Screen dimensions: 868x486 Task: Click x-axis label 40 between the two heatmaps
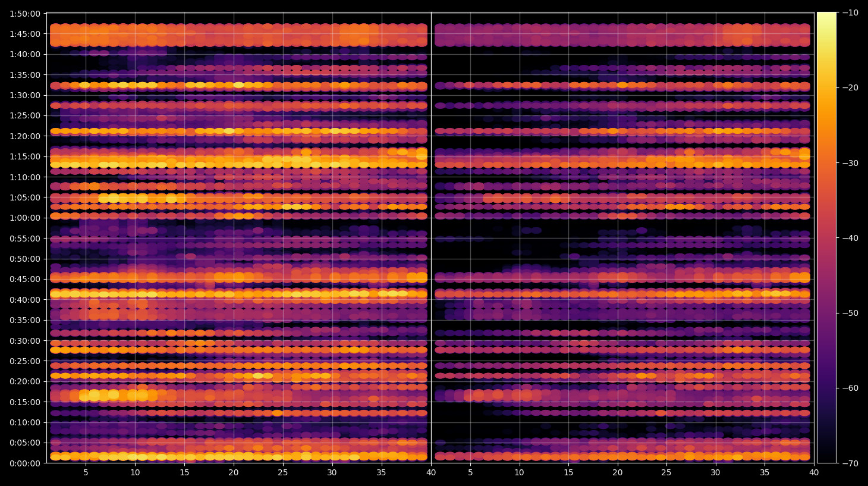(430, 473)
